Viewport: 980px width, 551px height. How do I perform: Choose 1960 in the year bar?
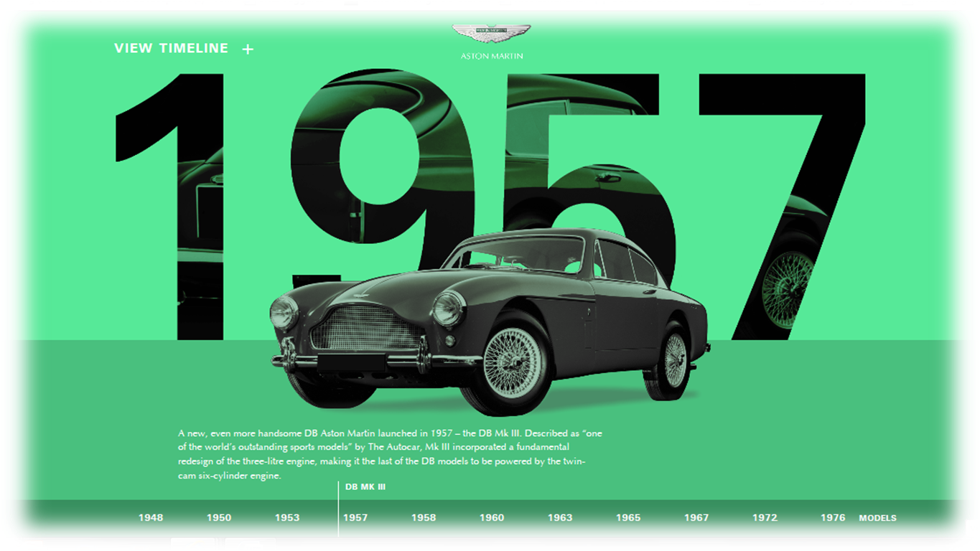(492, 517)
